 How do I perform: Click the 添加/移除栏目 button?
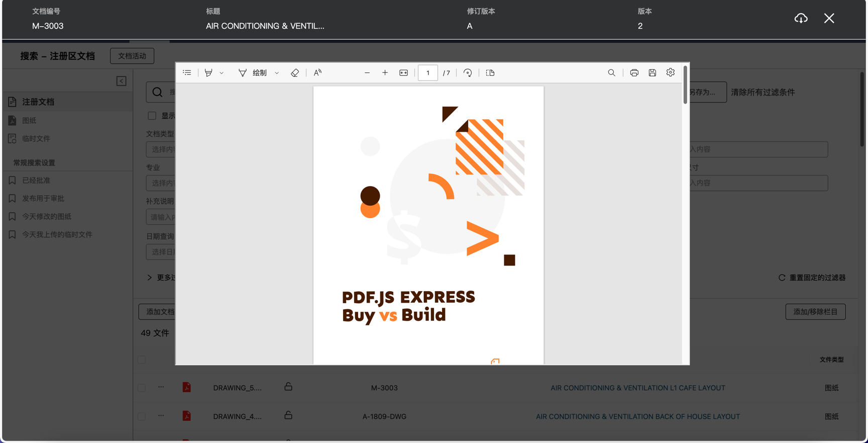(815, 312)
